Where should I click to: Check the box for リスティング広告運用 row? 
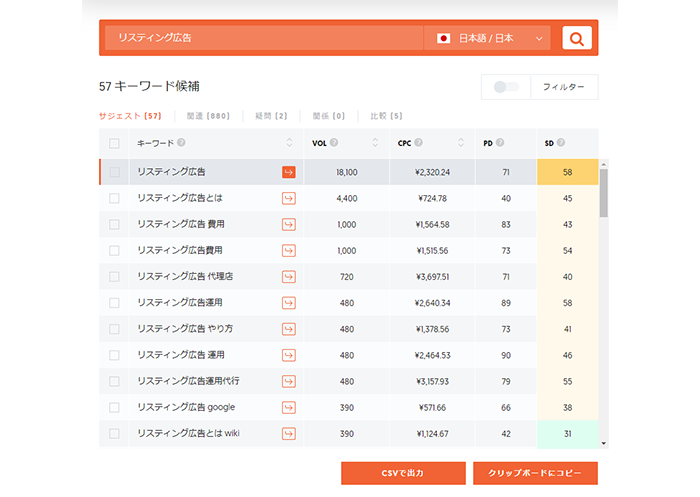114,303
